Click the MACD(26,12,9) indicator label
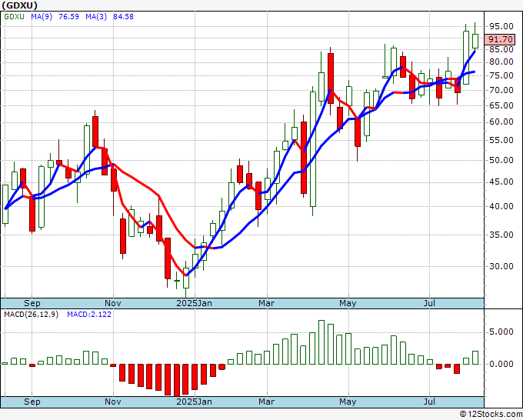Viewport: 523px width, 420px height. click(x=31, y=315)
